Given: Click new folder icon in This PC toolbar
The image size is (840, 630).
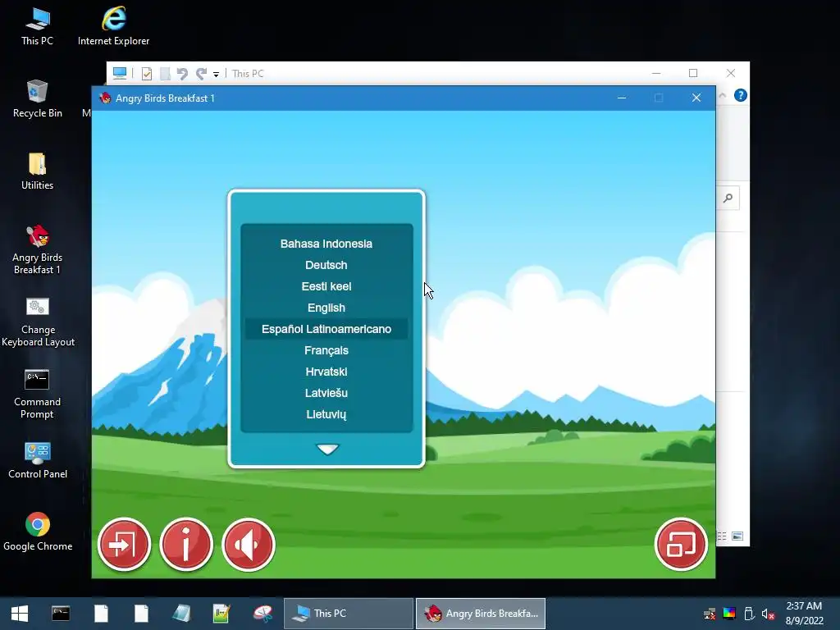Looking at the screenshot, I should [x=165, y=73].
